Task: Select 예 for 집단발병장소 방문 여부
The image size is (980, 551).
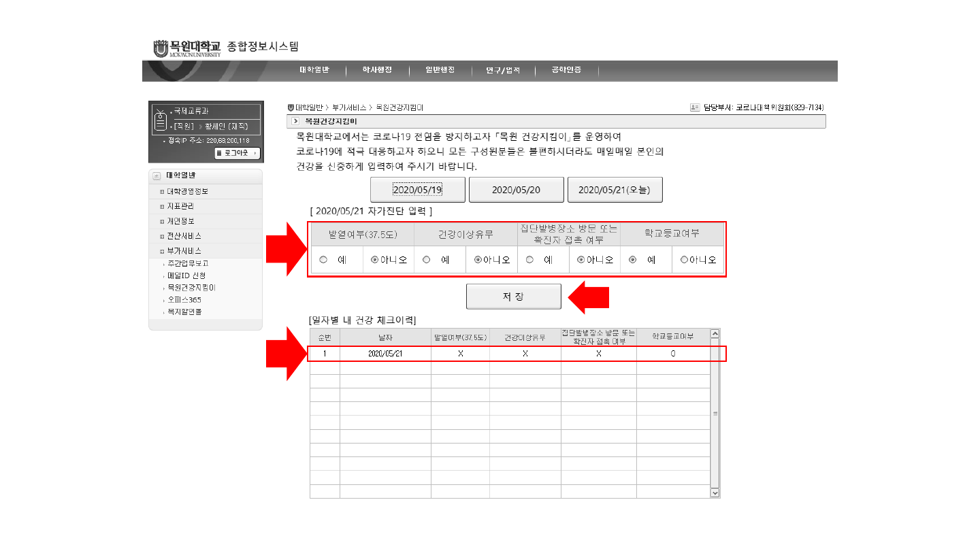Action: [x=529, y=259]
